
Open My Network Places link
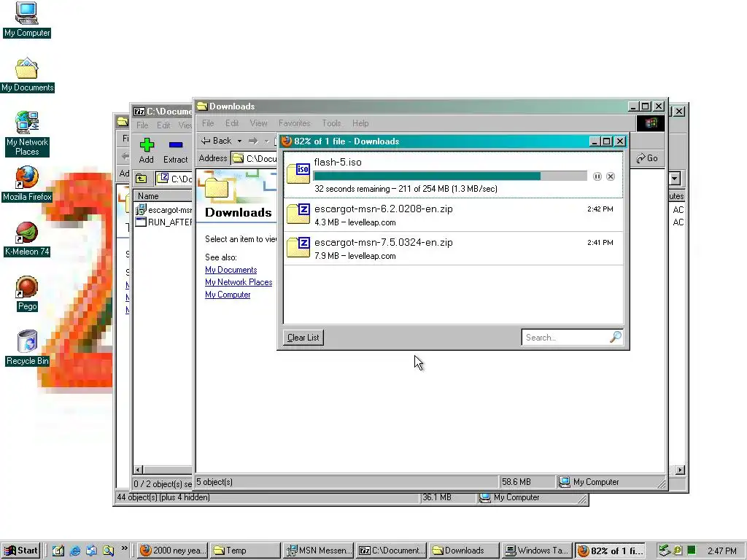click(x=239, y=282)
